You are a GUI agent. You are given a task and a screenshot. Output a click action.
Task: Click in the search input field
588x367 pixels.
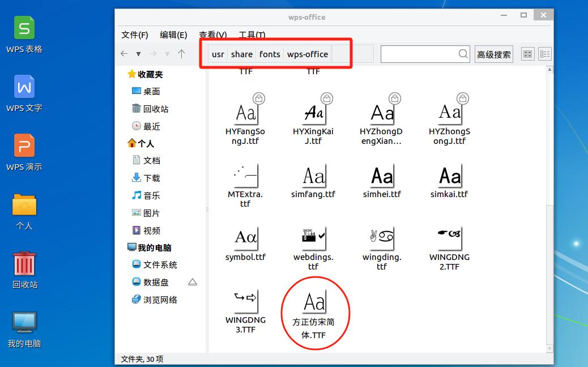419,54
